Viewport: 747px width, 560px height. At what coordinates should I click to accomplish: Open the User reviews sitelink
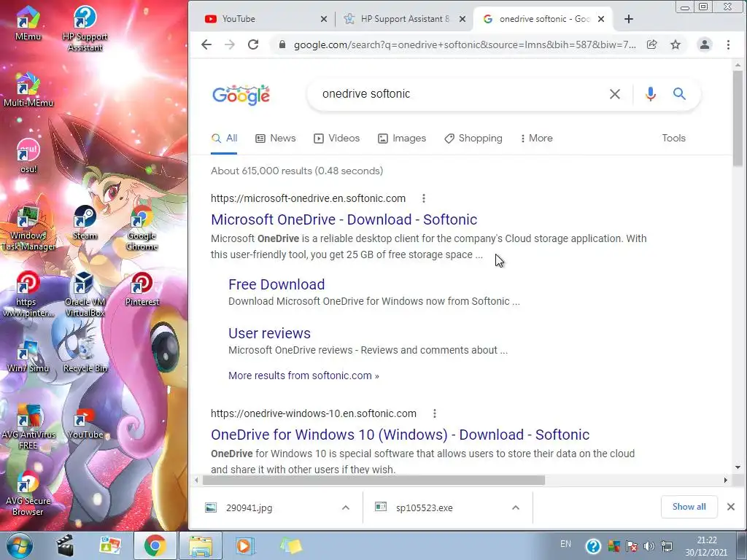click(x=269, y=333)
